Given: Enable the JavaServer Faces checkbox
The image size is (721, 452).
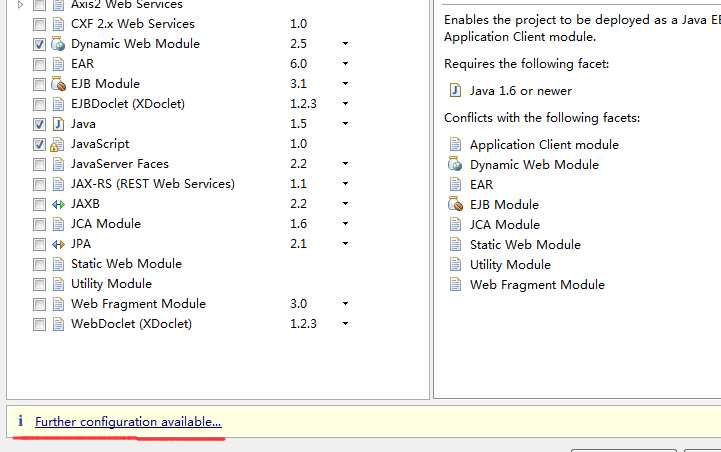Looking at the screenshot, I should tap(39, 164).
